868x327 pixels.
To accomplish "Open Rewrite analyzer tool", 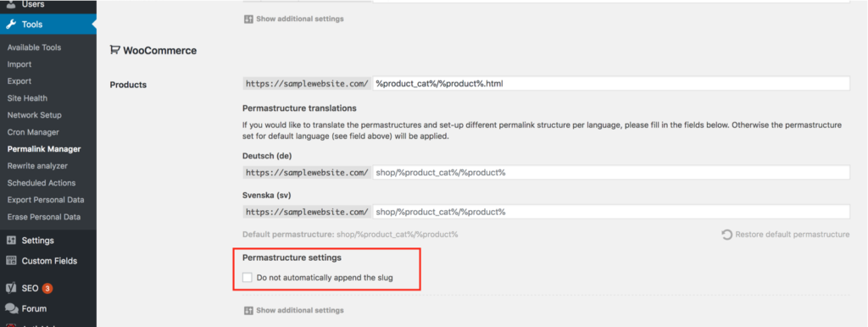I will (x=37, y=166).
